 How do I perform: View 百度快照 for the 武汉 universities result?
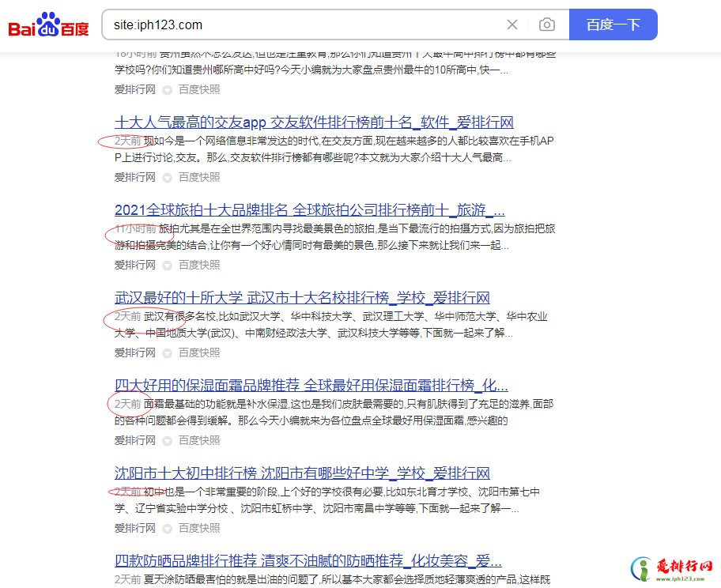point(199,353)
